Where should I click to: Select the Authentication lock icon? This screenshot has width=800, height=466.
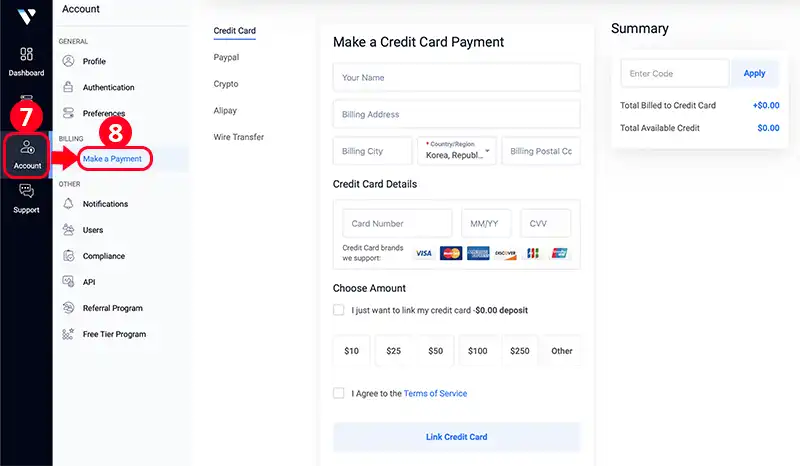pyautogui.click(x=68, y=87)
